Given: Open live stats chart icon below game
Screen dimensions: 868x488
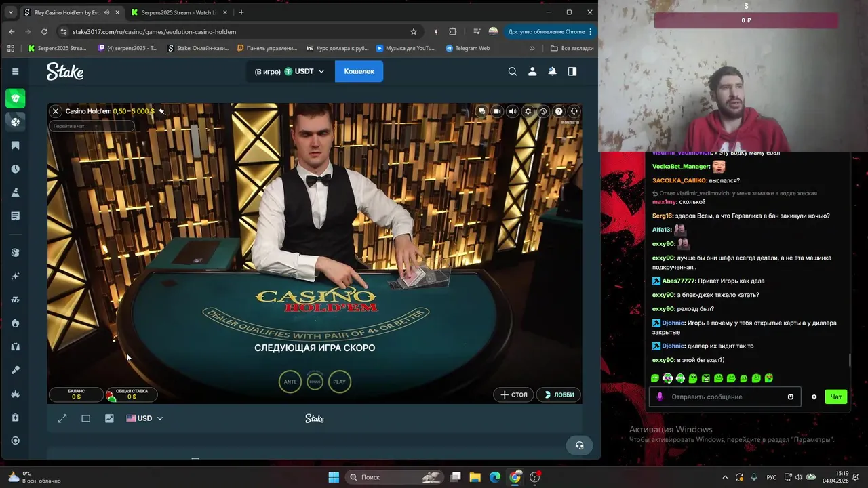Looking at the screenshot, I should click(x=109, y=418).
